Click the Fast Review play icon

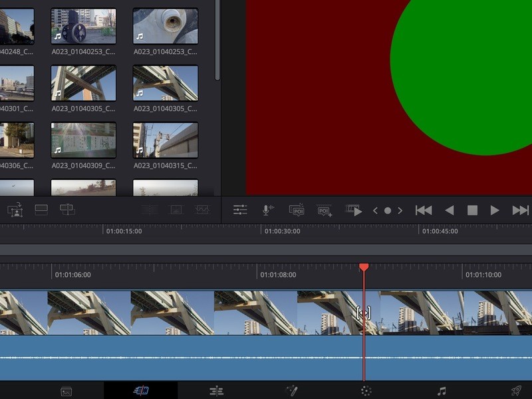coord(354,210)
